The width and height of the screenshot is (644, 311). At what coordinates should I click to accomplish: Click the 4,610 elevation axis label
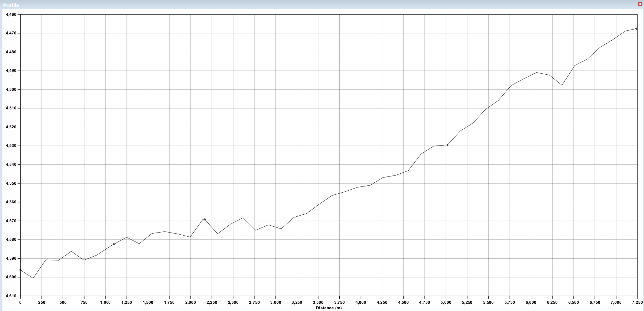(x=11, y=296)
